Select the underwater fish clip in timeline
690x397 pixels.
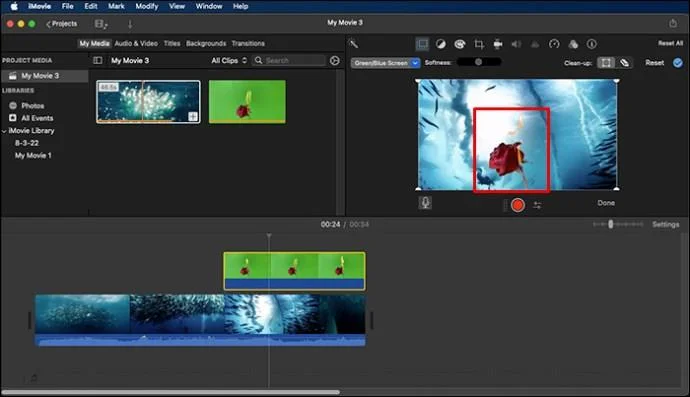click(x=200, y=320)
